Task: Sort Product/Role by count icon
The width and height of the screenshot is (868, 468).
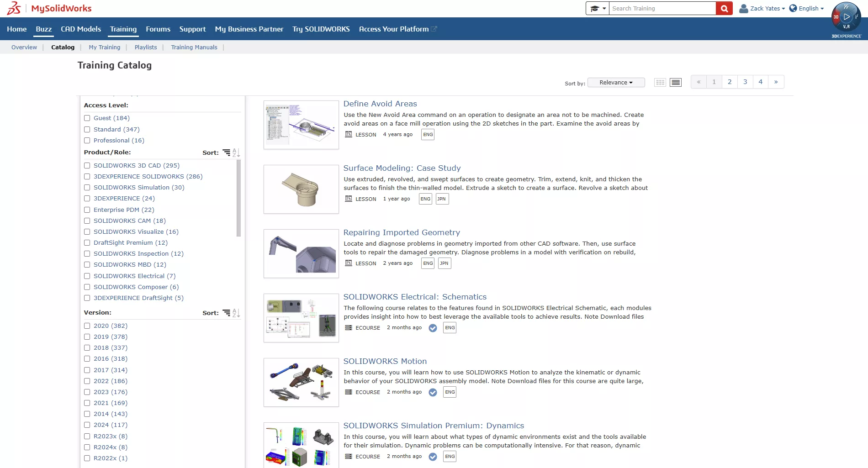Action: coord(227,152)
